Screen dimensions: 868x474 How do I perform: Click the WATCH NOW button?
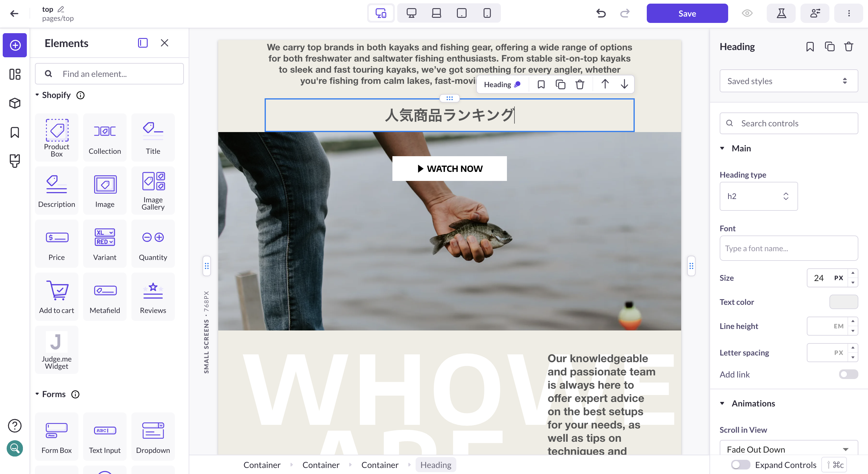click(x=449, y=169)
